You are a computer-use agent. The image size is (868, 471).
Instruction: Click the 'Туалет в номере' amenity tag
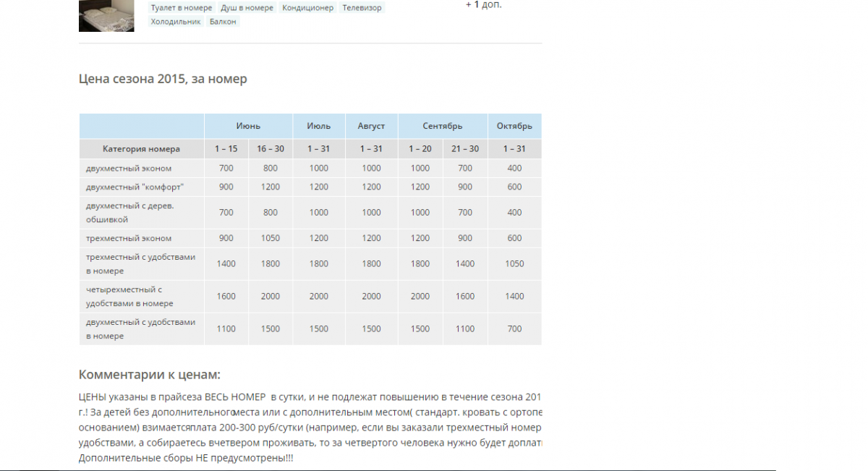[182, 8]
